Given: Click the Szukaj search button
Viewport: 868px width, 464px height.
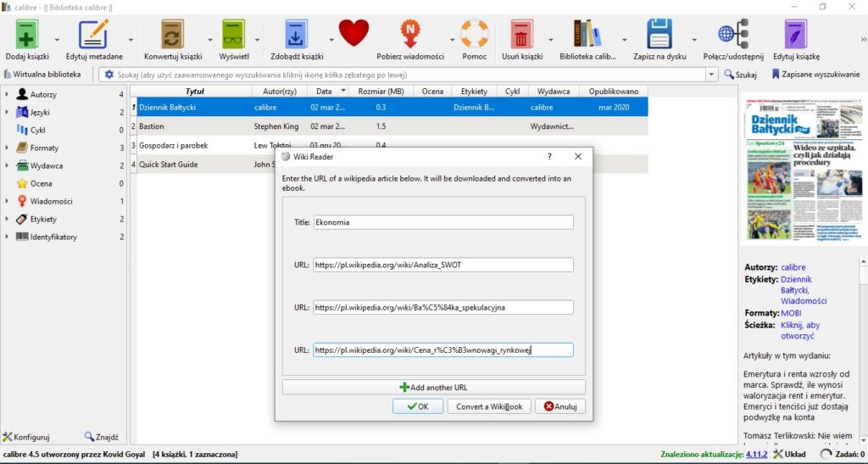Looking at the screenshot, I should pyautogui.click(x=741, y=74).
